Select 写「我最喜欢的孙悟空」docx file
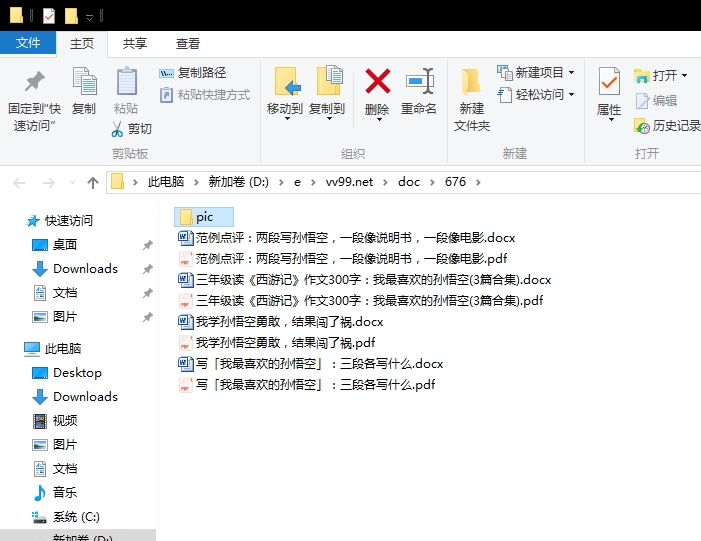This screenshot has height=541, width=701. pyautogui.click(x=311, y=364)
